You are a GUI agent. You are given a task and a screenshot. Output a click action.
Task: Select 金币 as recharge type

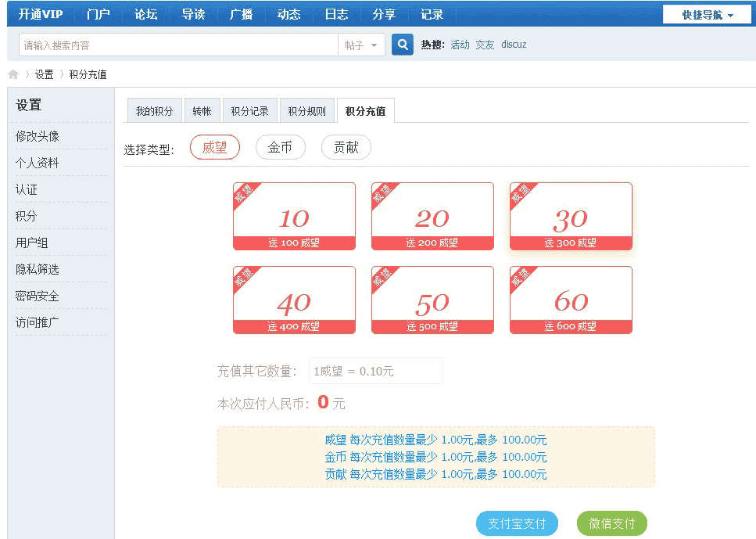(x=280, y=148)
